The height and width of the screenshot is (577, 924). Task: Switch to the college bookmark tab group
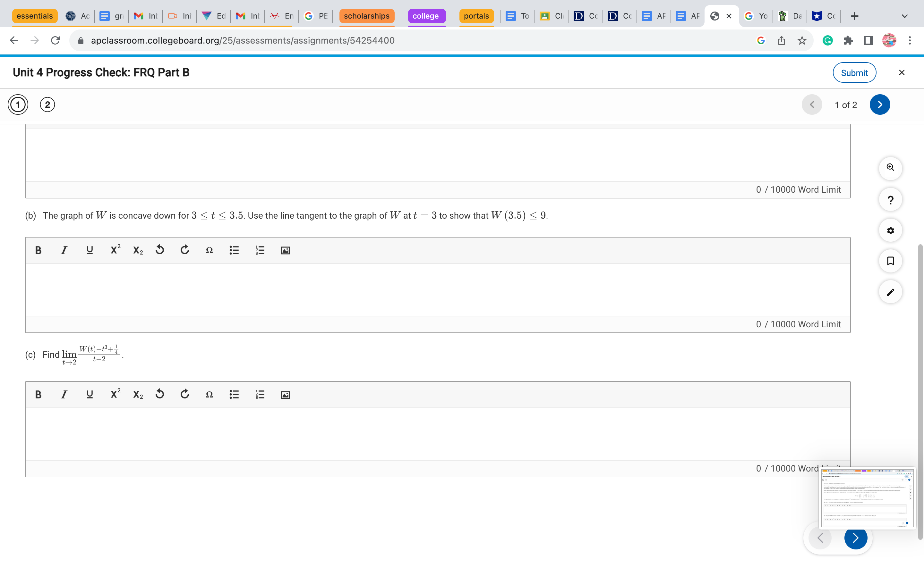(426, 16)
